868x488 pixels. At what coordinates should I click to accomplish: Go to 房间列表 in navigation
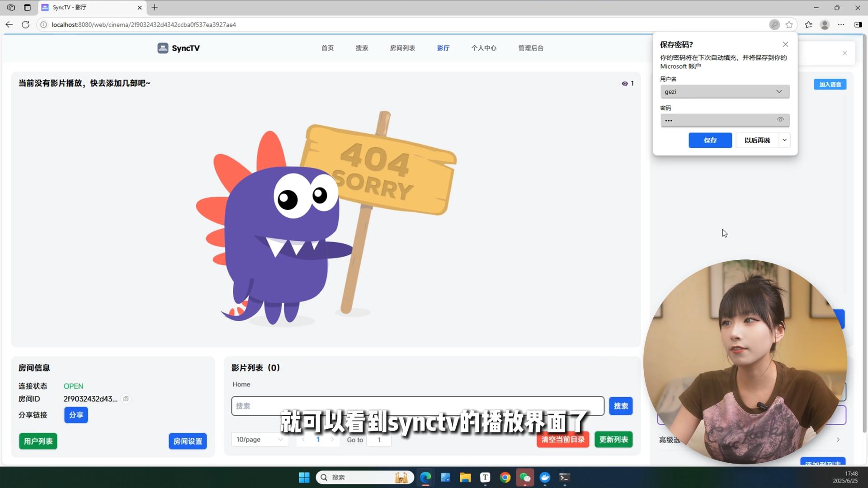402,48
